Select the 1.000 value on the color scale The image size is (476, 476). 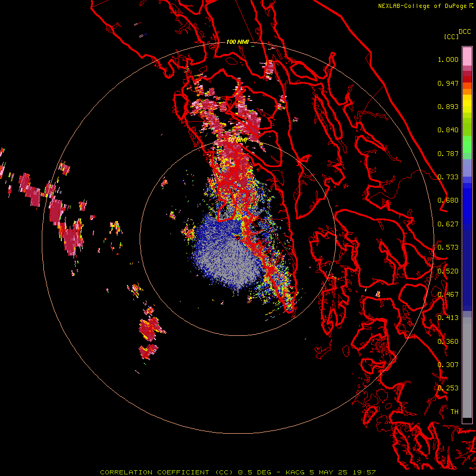pos(448,59)
